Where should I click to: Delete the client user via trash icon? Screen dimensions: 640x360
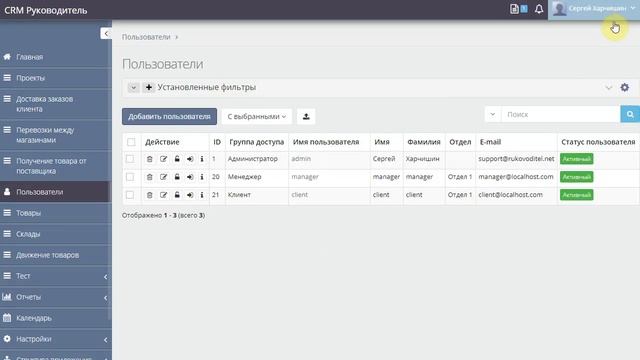(x=149, y=195)
